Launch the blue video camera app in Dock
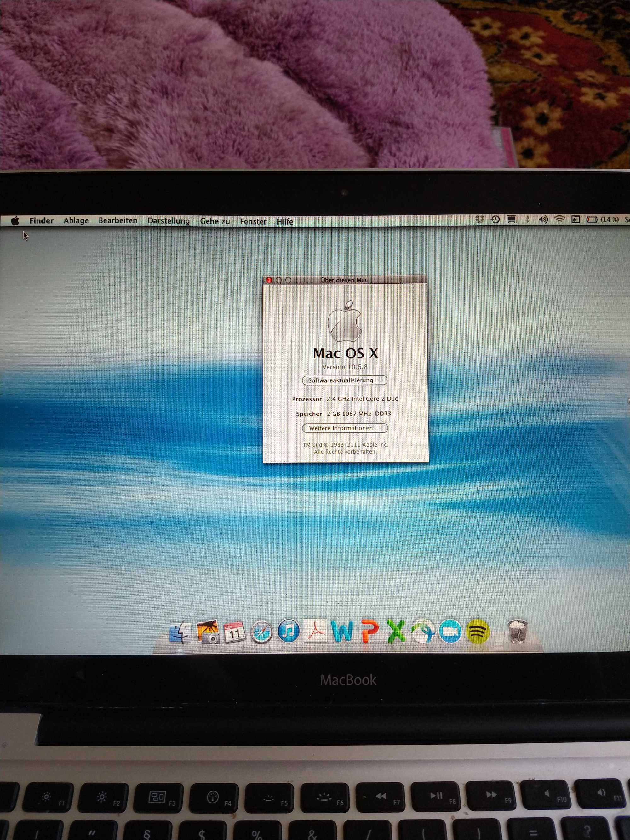630x840 pixels. [450, 631]
